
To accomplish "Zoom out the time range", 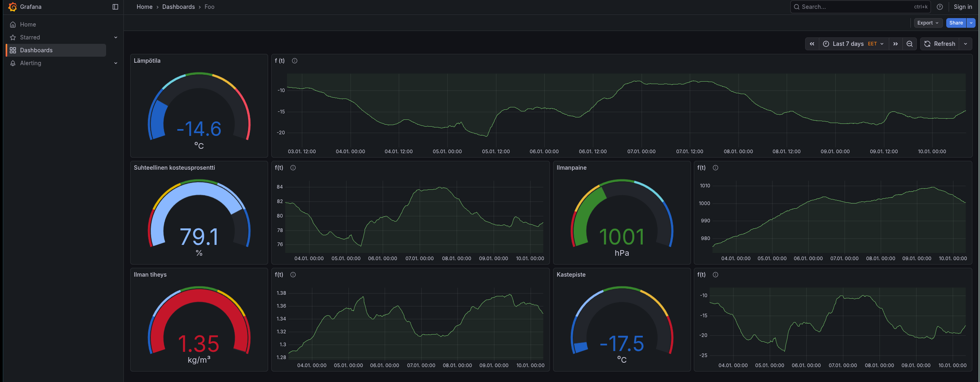I will pos(910,44).
